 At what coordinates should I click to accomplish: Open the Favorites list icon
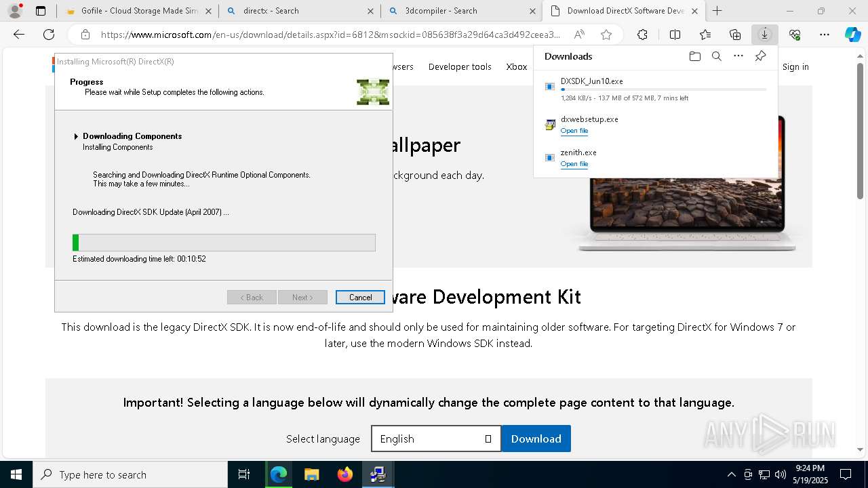pyautogui.click(x=705, y=35)
